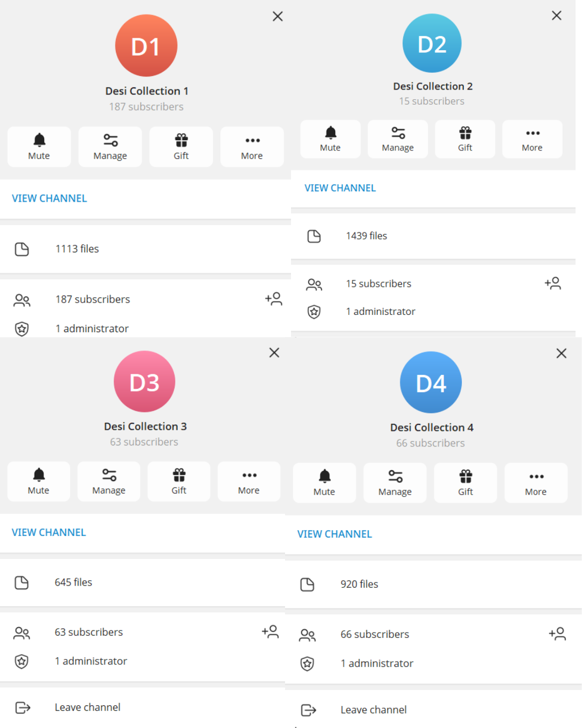Send a Gift in Desi Collection 4
Screen dimensions: 582x728
466,483
